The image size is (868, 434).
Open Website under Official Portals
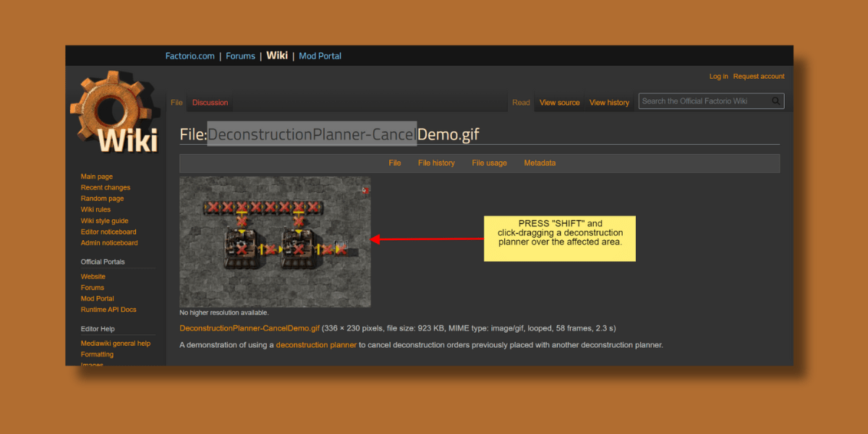point(93,276)
